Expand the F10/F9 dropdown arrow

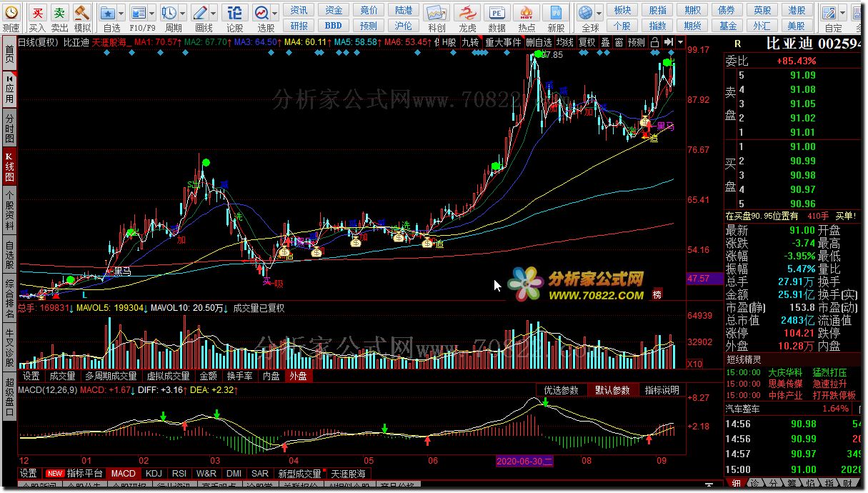coord(151,13)
